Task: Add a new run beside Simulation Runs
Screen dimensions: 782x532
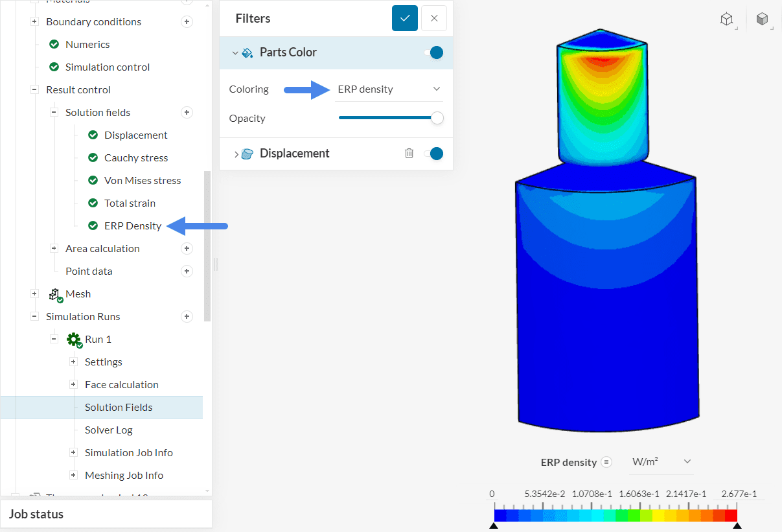Action: pos(187,316)
